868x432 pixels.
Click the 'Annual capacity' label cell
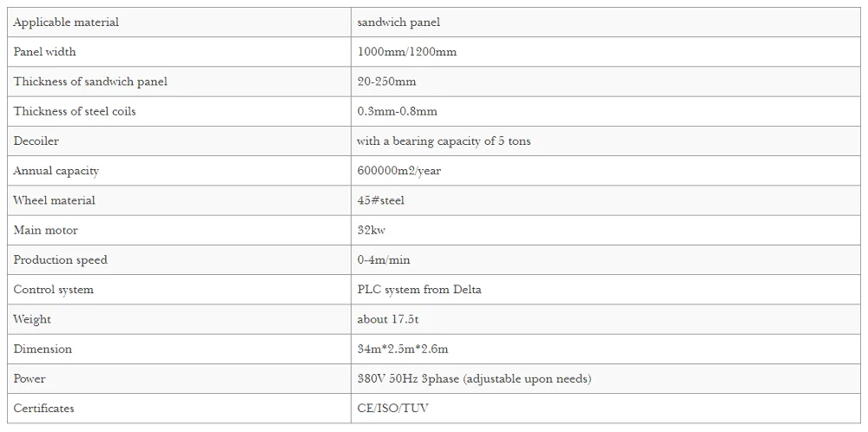tap(179, 170)
